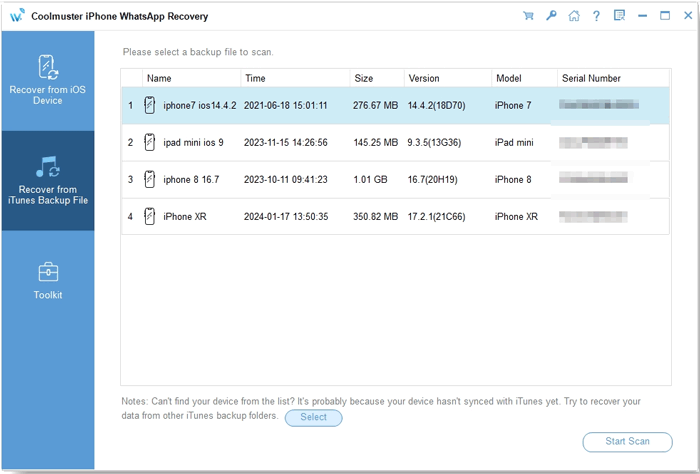Click the Coolmuster app logo
The image size is (700, 474).
tap(18, 16)
